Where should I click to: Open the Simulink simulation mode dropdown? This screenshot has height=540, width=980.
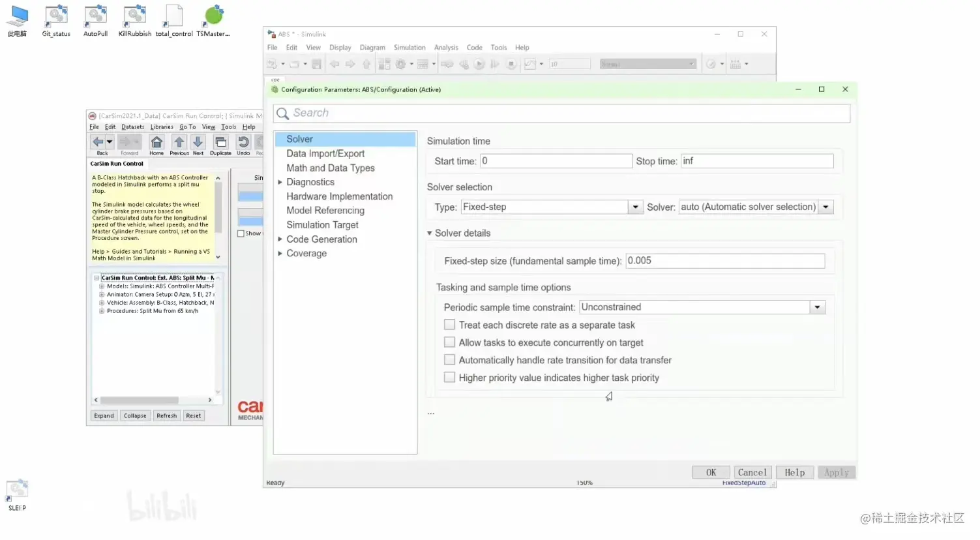pos(647,64)
